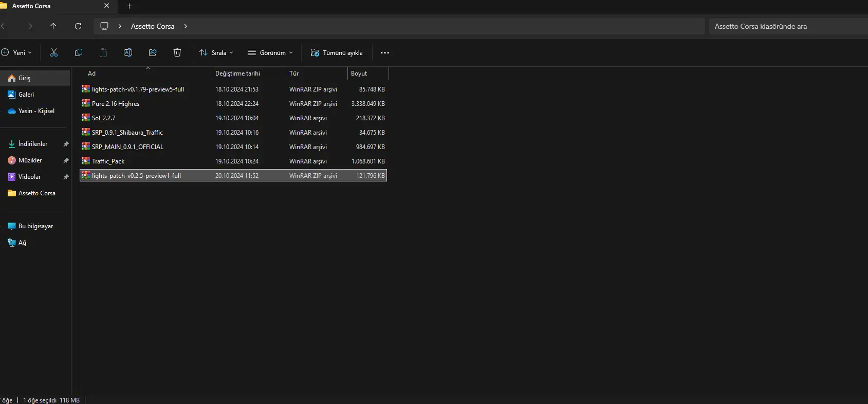Go up one folder level arrow
The image size is (868, 404).
pos(53,26)
